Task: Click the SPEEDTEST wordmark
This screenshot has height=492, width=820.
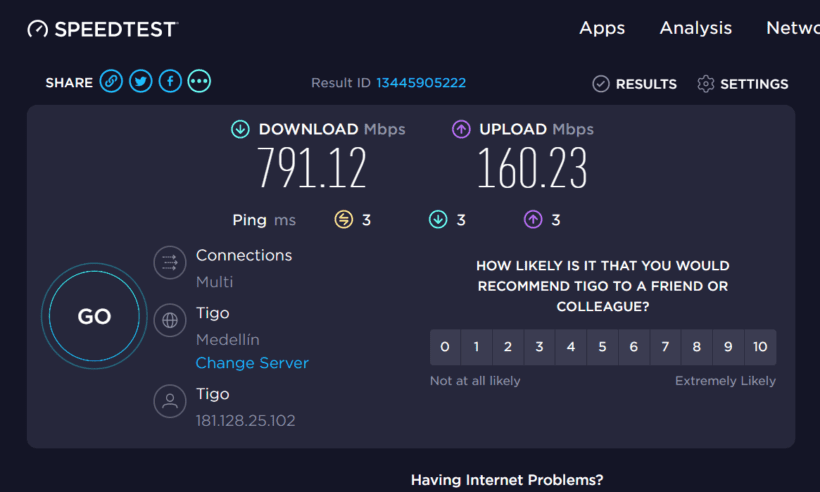Action: click(x=116, y=29)
